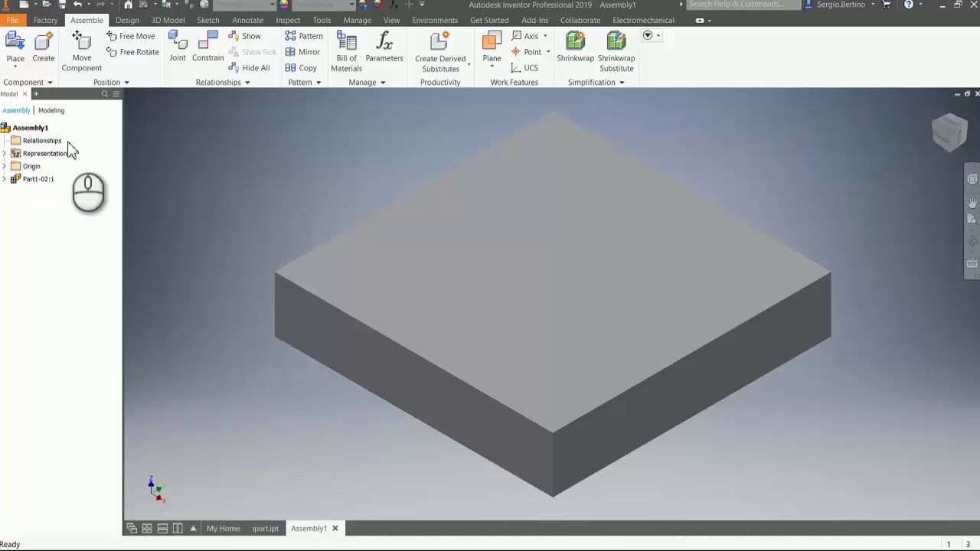This screenshot has height=551, width=980.
Task: Start the Joint relationship tool
Action: [178, 47]
